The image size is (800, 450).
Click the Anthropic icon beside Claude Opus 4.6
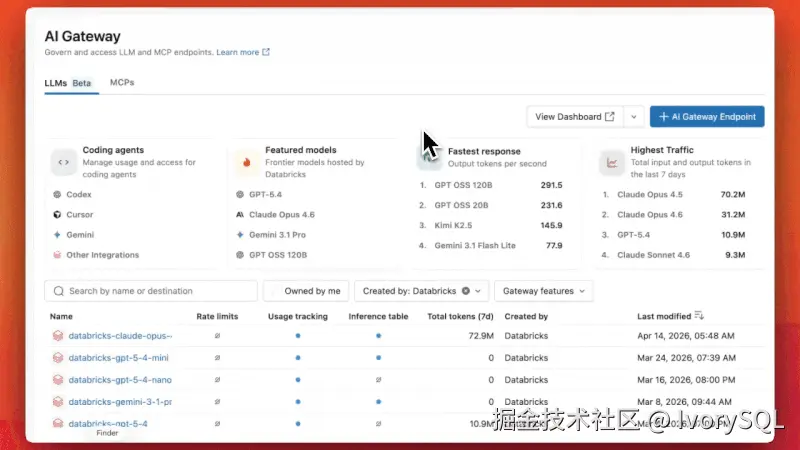240,215
